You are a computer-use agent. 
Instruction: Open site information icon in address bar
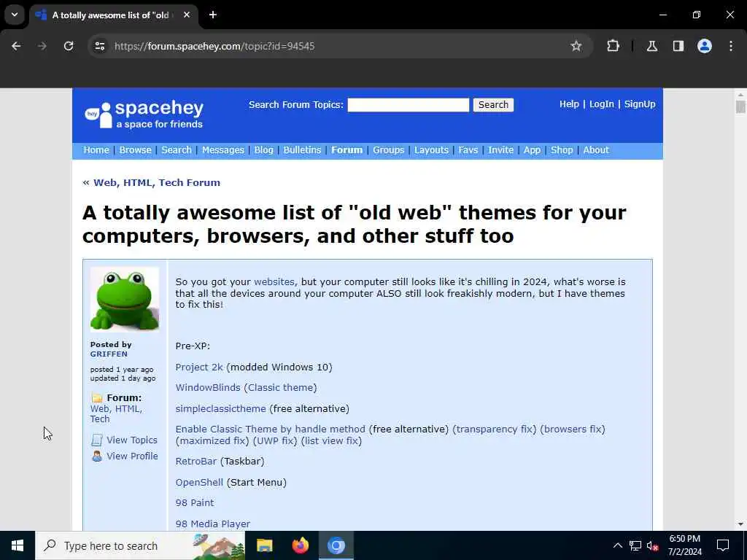pyautogui.click(x=99, y=46)
